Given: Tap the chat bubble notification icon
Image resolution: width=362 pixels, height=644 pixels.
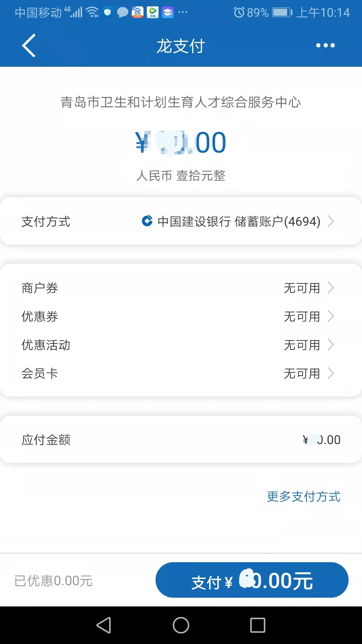Looking at the screenshot, I should click(x=122, y=12).
